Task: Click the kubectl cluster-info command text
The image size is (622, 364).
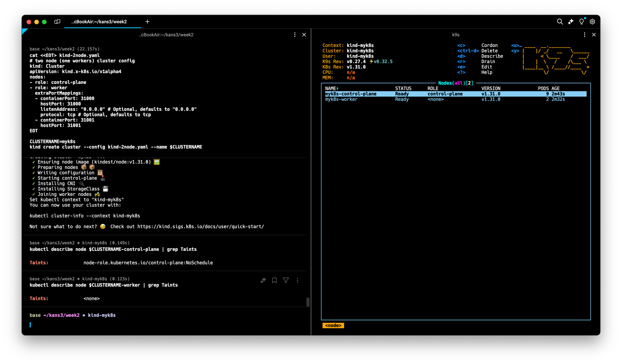Action: point(85,216)
